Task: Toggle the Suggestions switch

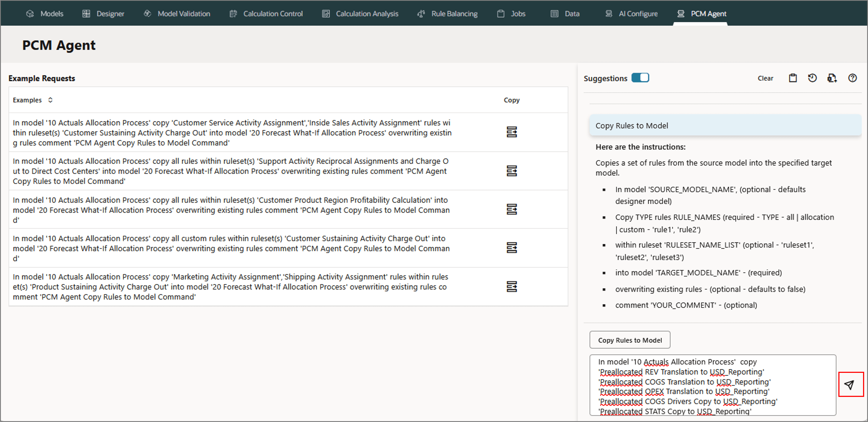Action: [x=640, y=78]
